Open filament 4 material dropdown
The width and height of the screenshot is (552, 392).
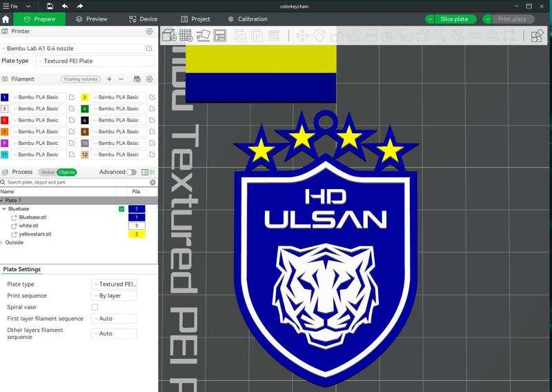tap(119, 108)
